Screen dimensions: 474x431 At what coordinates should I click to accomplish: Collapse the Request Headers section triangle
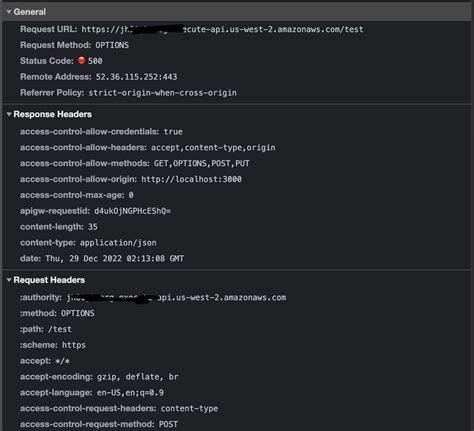click(x=9, y=280)
